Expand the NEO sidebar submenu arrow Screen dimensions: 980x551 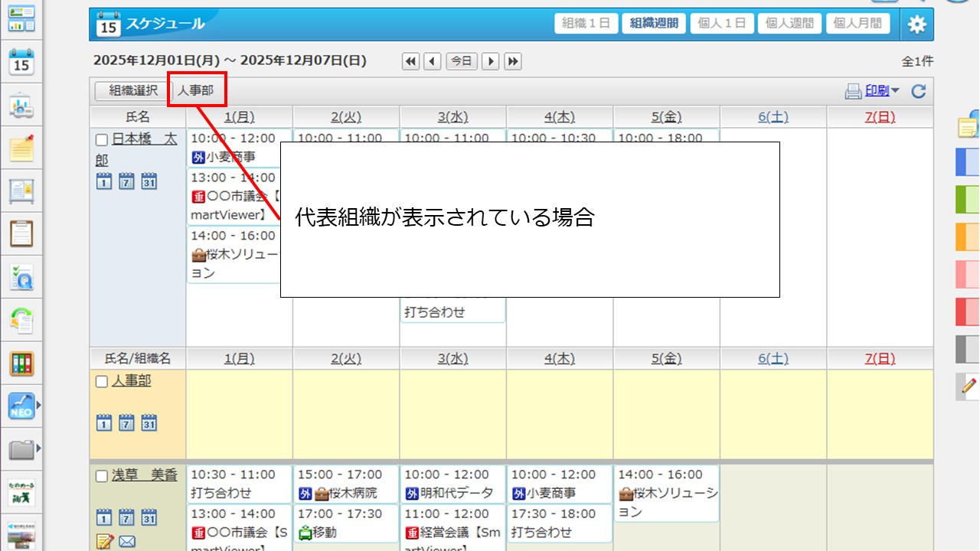39,406
